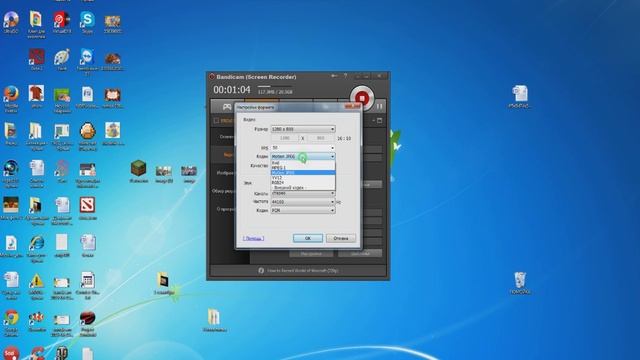
Task: Select MPEG-1 in the codec list
Action: click(303, 168)
